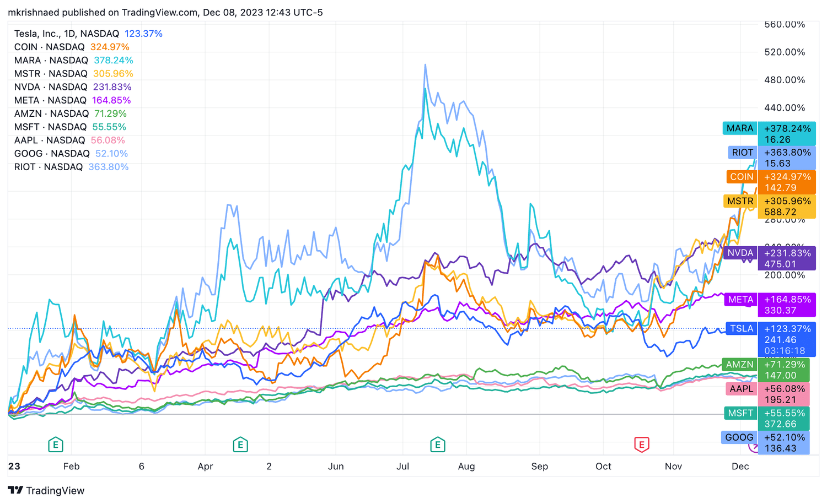Screen dimensions: 827x504
Task: Click the purple NVDA tag on price scale
Action: [x=740, y=253]
